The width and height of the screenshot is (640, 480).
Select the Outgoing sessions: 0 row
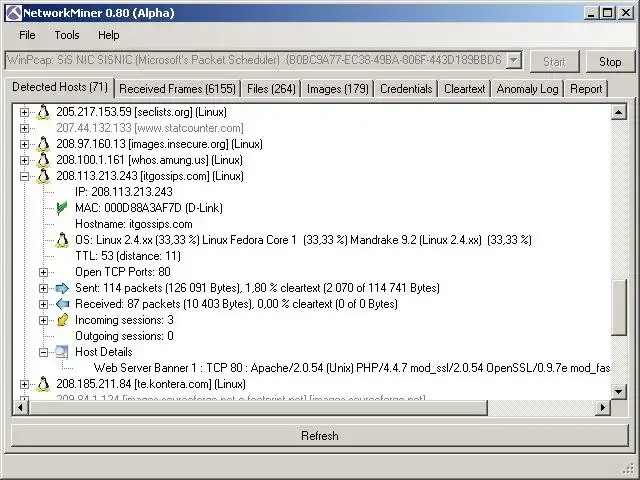(124, 336)
